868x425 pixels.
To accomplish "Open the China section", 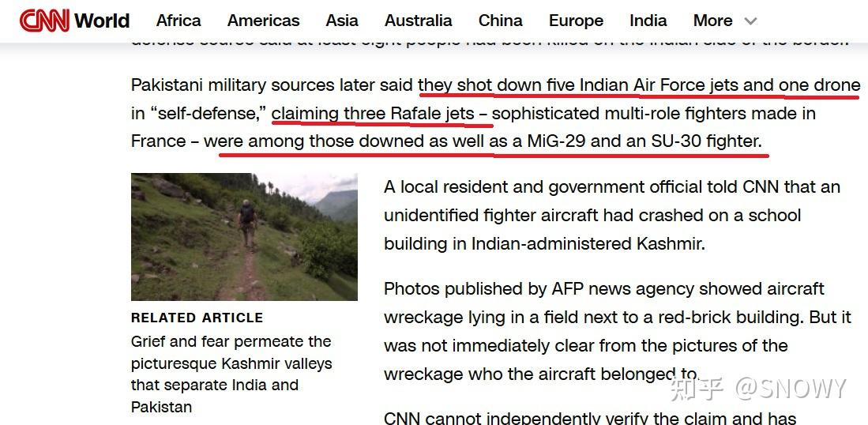I will pos(501,21).
